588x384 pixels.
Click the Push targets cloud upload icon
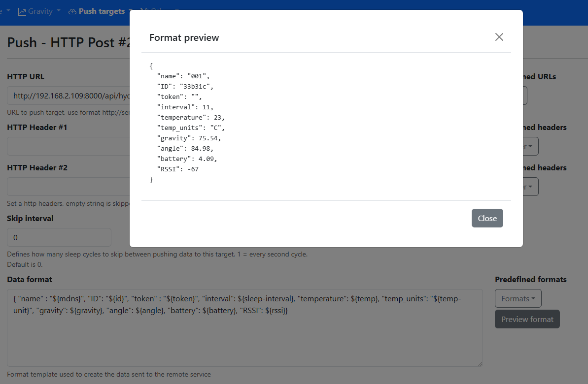click(72, 11)
